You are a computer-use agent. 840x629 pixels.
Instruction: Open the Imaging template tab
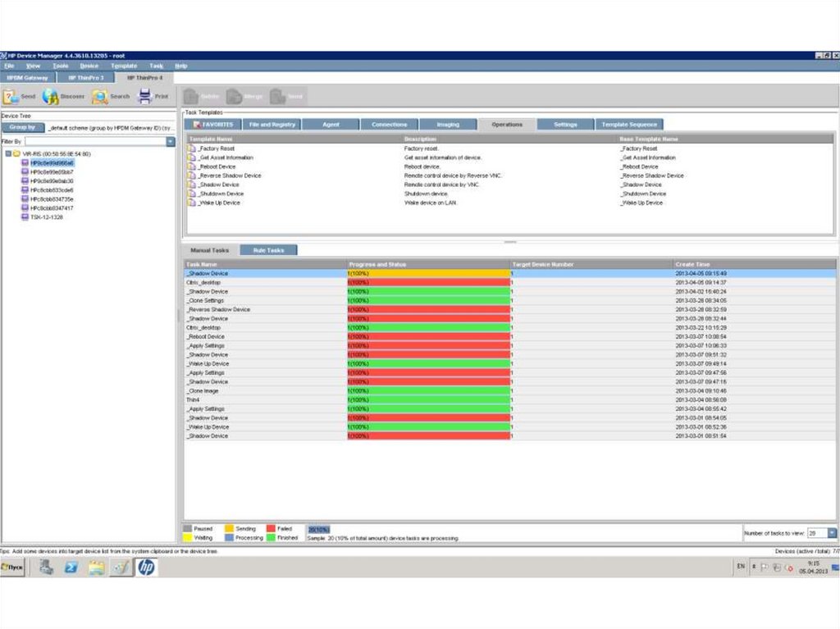[x=448, y=125]
